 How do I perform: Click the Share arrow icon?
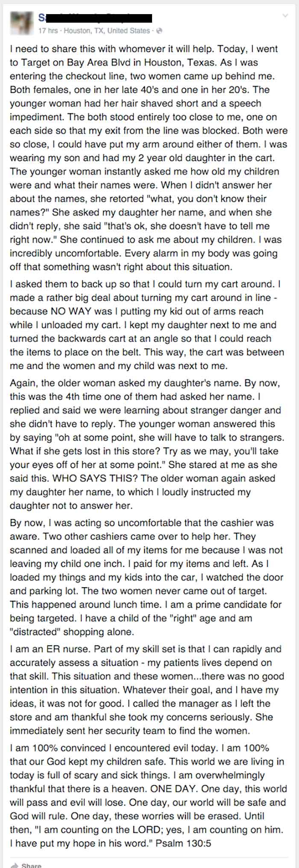pos(15,865)
